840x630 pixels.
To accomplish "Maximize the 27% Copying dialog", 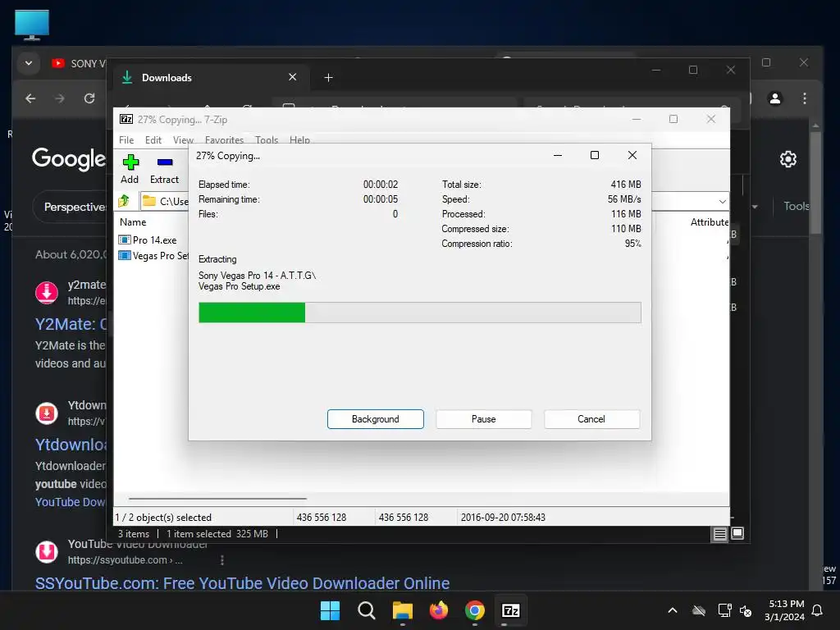I will [x=595, y=155].
